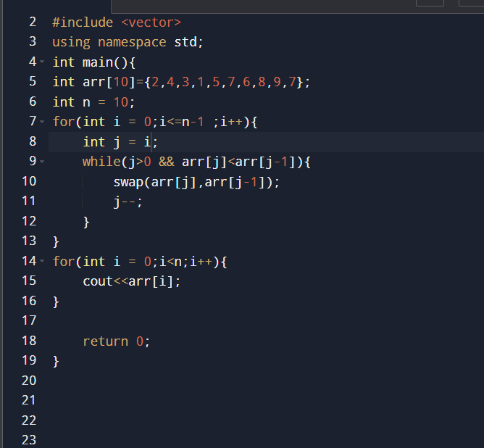
Task: Click 'using' keyword on line 3
Action: pos(71,42)
